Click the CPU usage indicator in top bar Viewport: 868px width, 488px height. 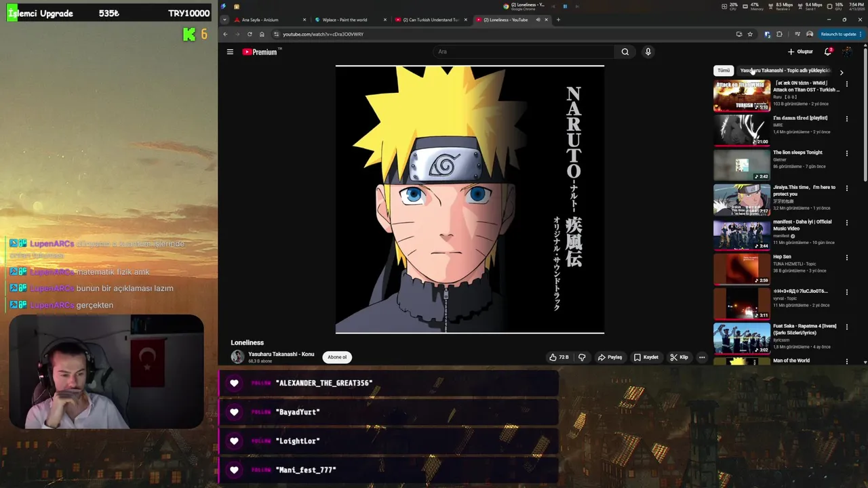click(729, 6)
